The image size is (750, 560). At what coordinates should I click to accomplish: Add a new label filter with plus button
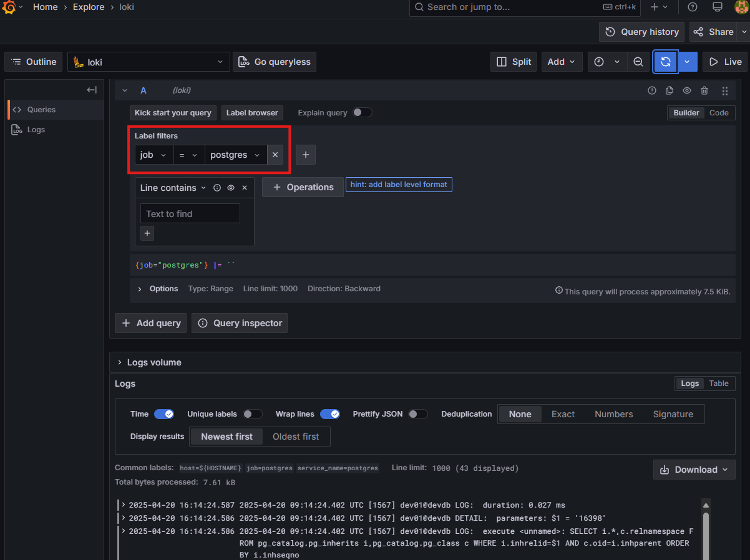pyautogui.click(x=305, y=155)
